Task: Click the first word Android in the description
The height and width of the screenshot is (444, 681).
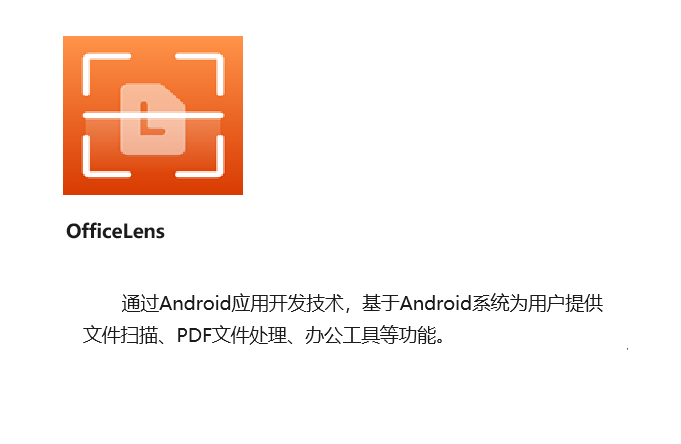Action: (195, 303)
